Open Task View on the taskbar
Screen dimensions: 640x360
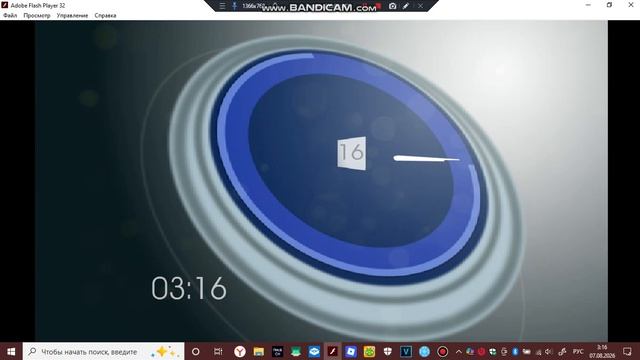click(x=218, y=351)
